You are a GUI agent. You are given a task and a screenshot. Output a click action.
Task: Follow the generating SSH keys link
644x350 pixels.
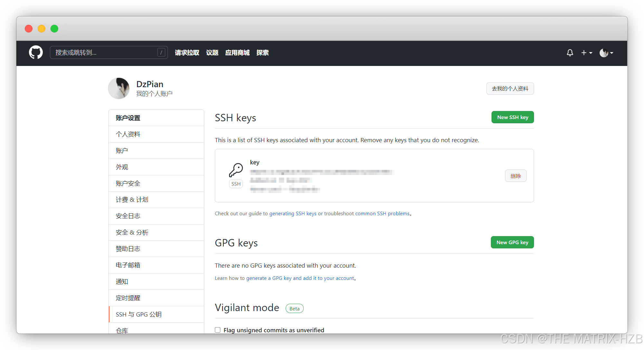pos(293,213)
